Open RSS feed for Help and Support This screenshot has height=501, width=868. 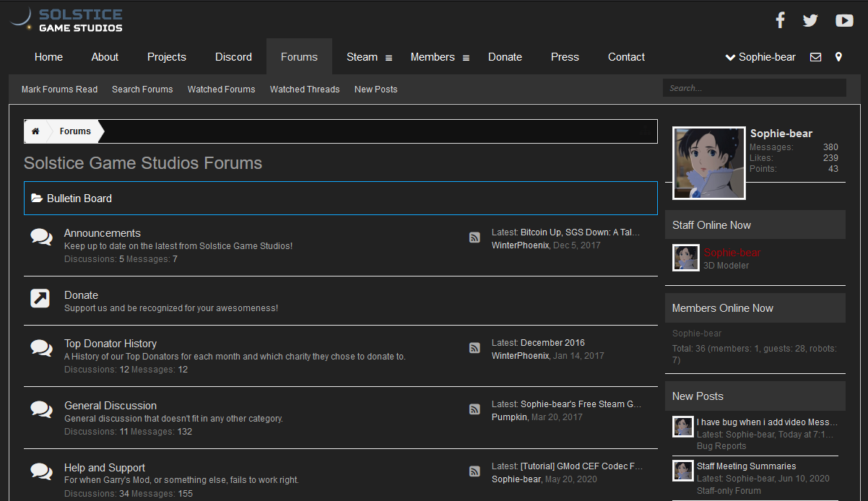tap(474, 471)
